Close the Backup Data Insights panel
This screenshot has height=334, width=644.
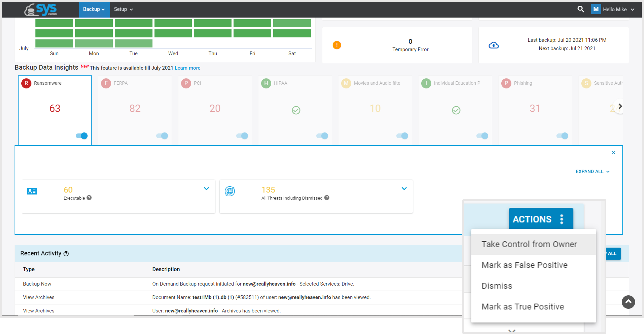(x=613, y=152)
